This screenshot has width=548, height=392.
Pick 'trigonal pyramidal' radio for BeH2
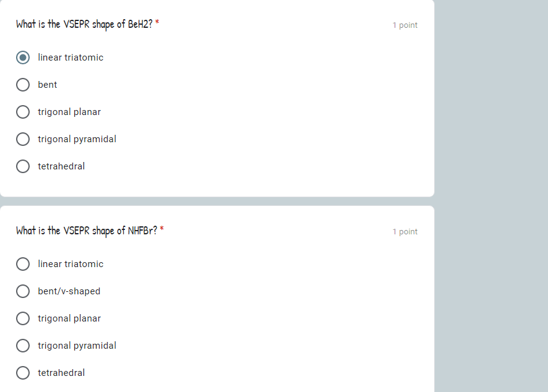(23, 139)
